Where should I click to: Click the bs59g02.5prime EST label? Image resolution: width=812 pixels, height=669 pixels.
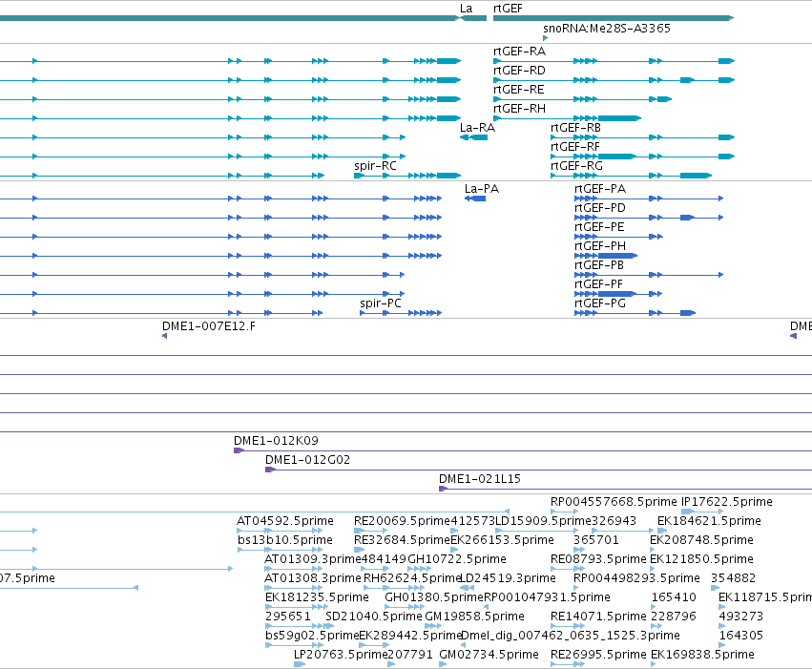point(312,637)
